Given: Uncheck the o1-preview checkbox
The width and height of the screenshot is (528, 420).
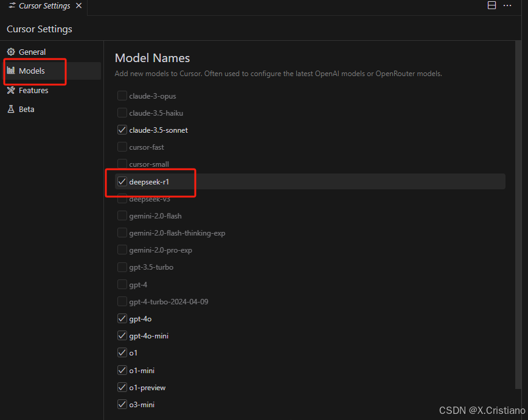Looking at the screenshot, I should pyautogui.click(x=122, y=387).
